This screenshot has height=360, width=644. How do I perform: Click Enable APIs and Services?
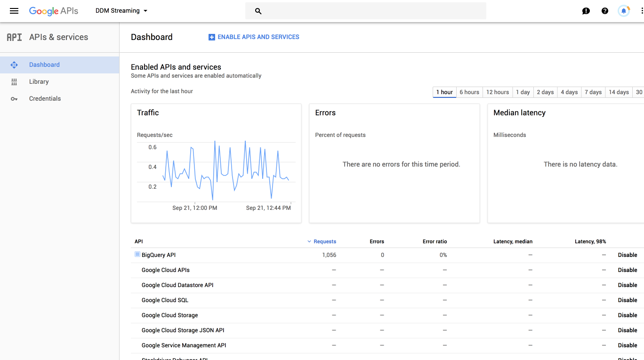tap(254, 37)
